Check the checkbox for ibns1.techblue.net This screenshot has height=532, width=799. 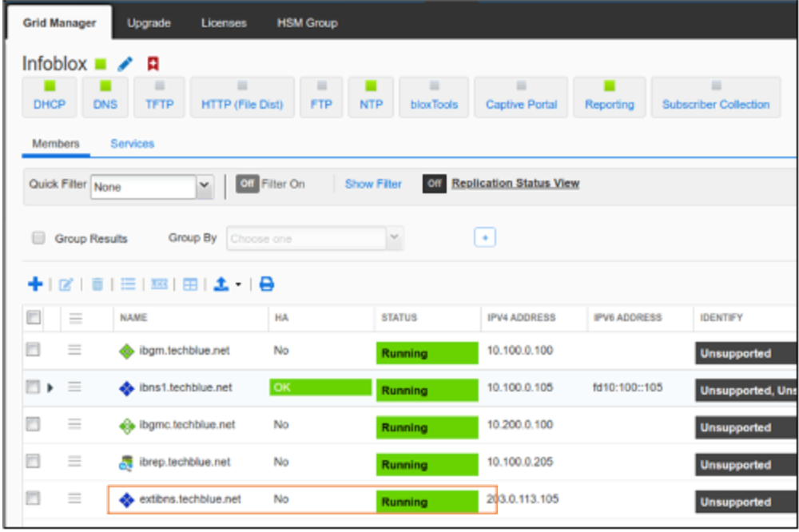33,387
